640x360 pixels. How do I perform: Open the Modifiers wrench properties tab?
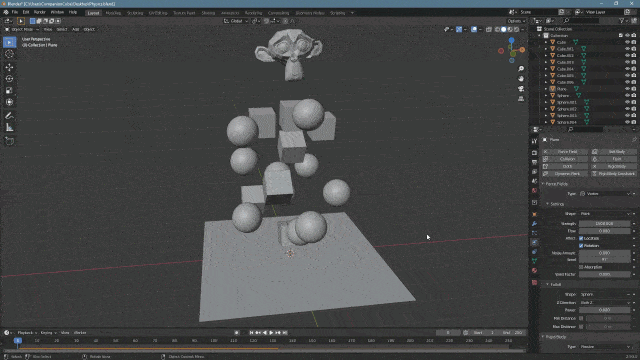(534, 224)
